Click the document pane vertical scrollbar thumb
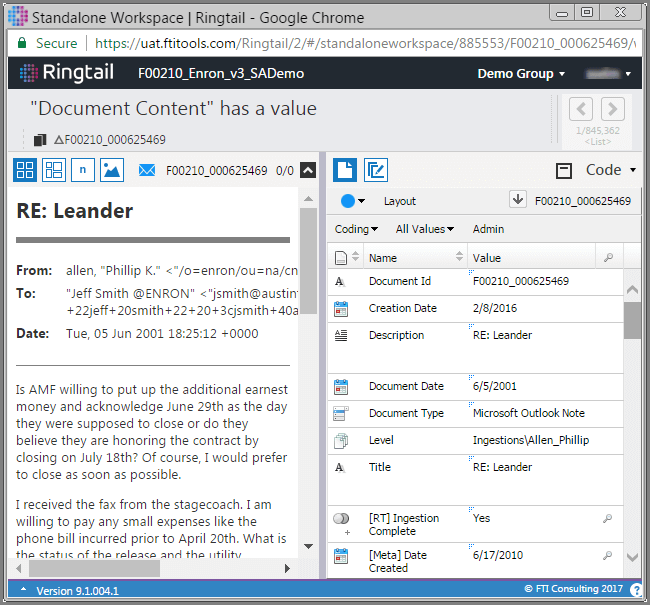The image size is (650, 605). (308, 261)
